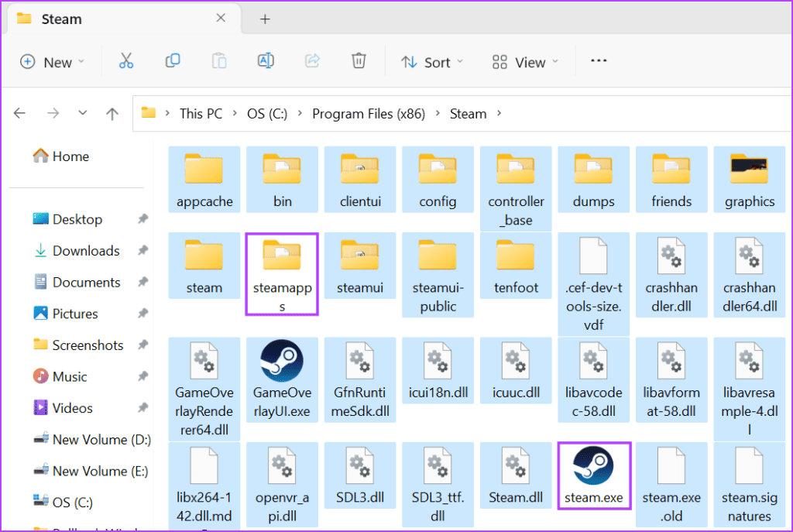Image resolution: width=793 pixels, height=532 pixels.
Task: Click the Delete trash icon
Action: click(x=359, y=61)
